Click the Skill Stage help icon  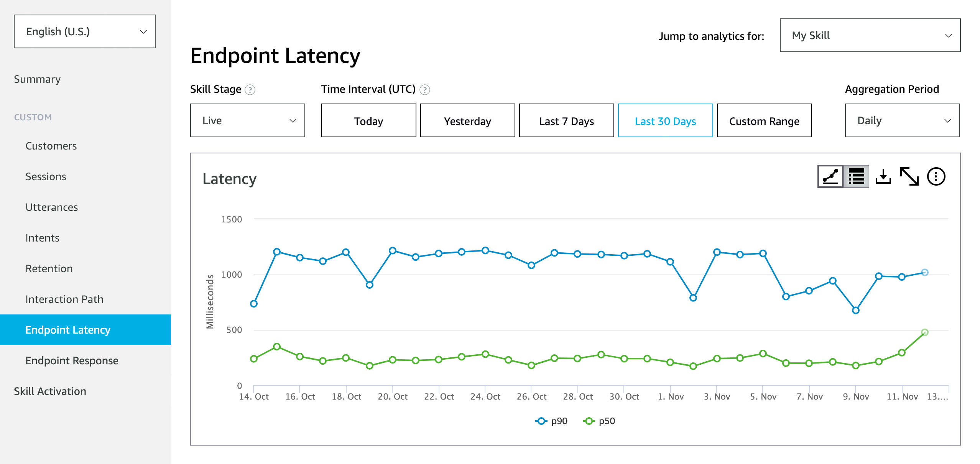[250, 90]
